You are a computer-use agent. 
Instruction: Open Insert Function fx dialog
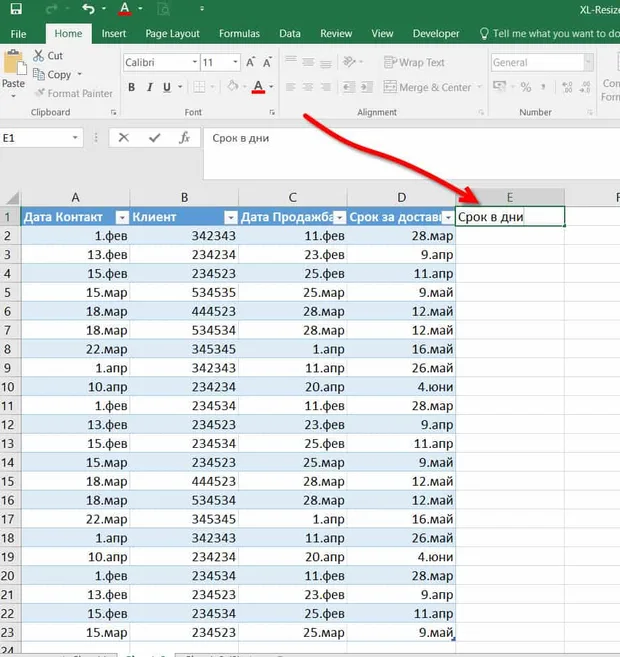pyautogui.click(x=184, y=137)
